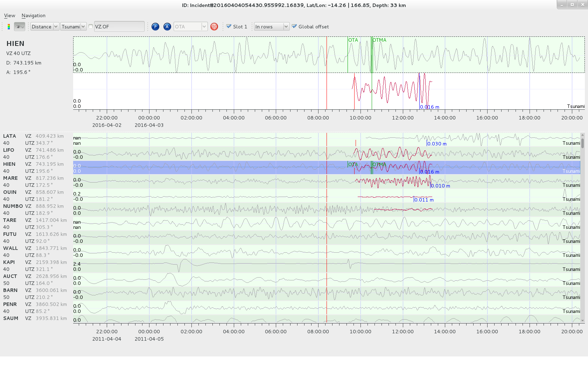Click the rainbow color spectrum icon
The image size is (588, 368).
coord(9,27)
